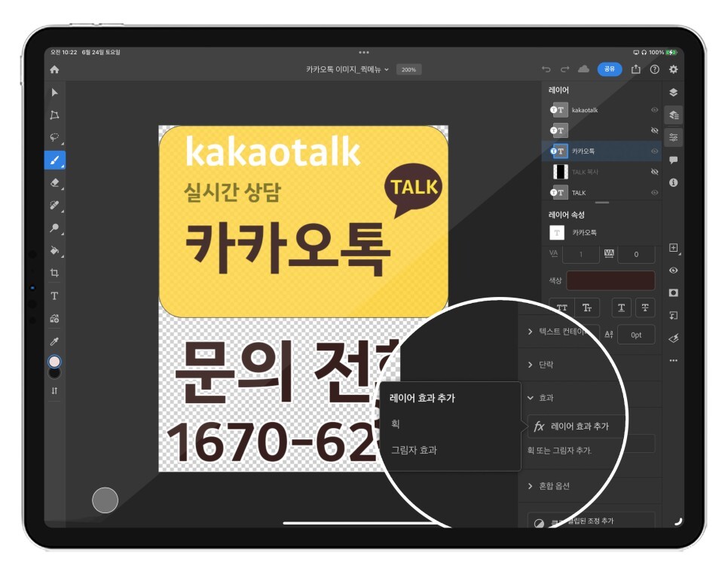Viewport: 728px width, 575px height.
Task: Switch to detailed layer view icon
Action: (x=673, y=115)
